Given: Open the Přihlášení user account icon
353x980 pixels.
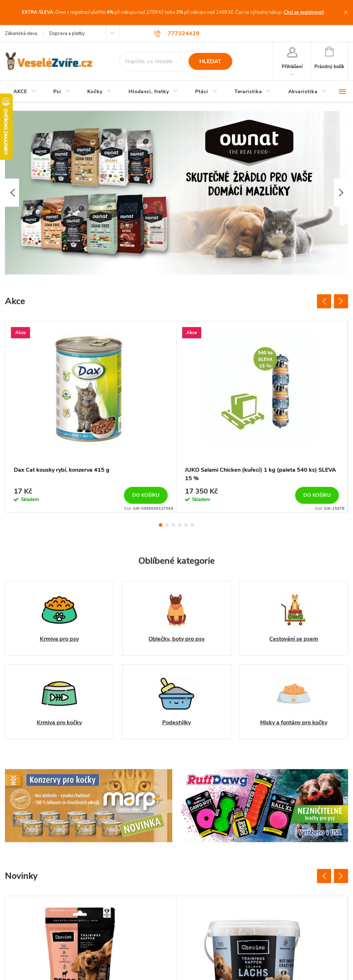Looking at the screenshot, I should (x=292, y=52).
